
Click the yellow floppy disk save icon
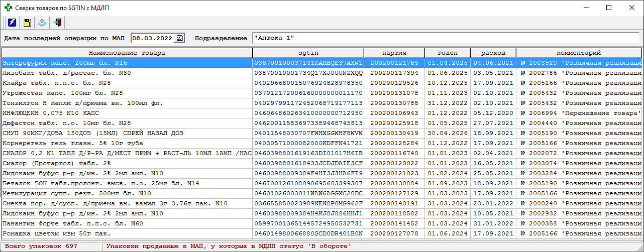click(x=27, y=23)
